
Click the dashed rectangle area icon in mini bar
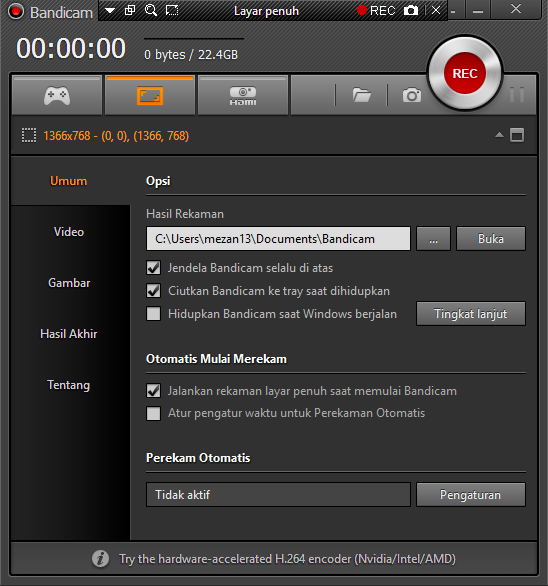click(x=172, y=10)
